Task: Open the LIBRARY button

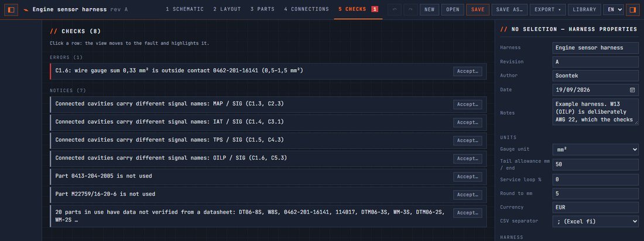Action: tap(584, 9)
